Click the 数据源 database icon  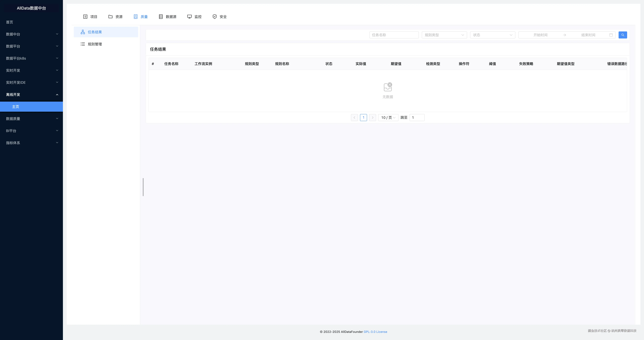pyautogui.click(x=161, y=17)
